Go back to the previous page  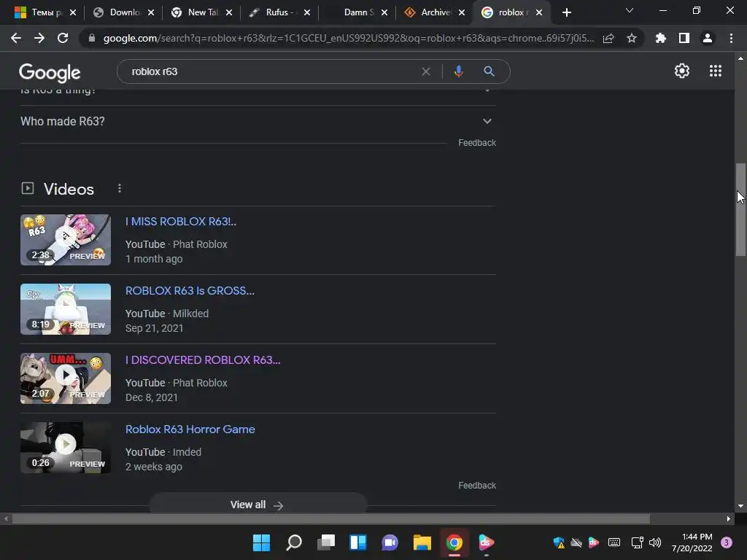(x=16, y=38)
